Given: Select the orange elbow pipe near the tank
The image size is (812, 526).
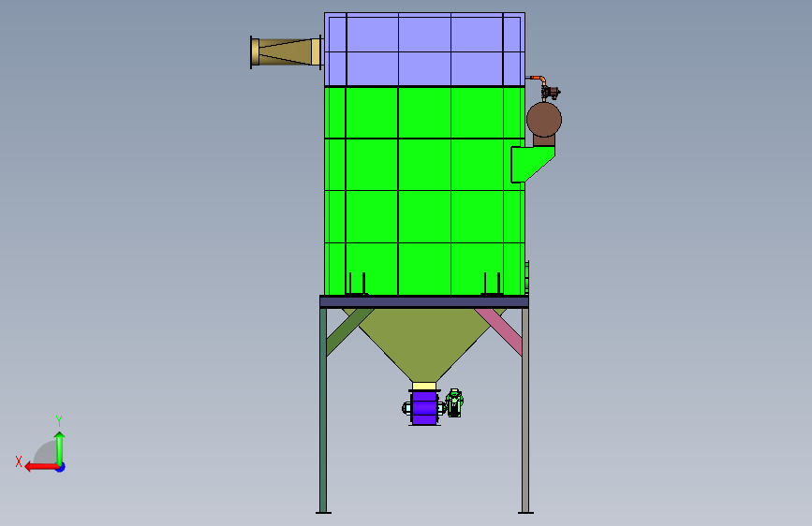Looking at the screenshot, I should pyautogui.click(x=538, y=79).
